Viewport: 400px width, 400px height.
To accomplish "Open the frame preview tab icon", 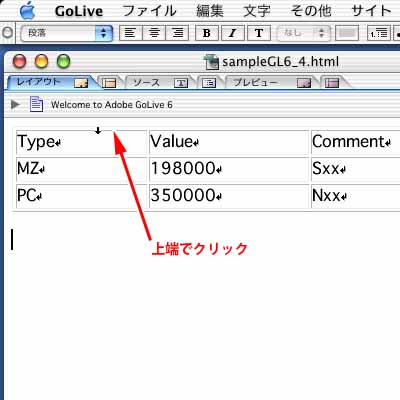I will pos(332,83).
